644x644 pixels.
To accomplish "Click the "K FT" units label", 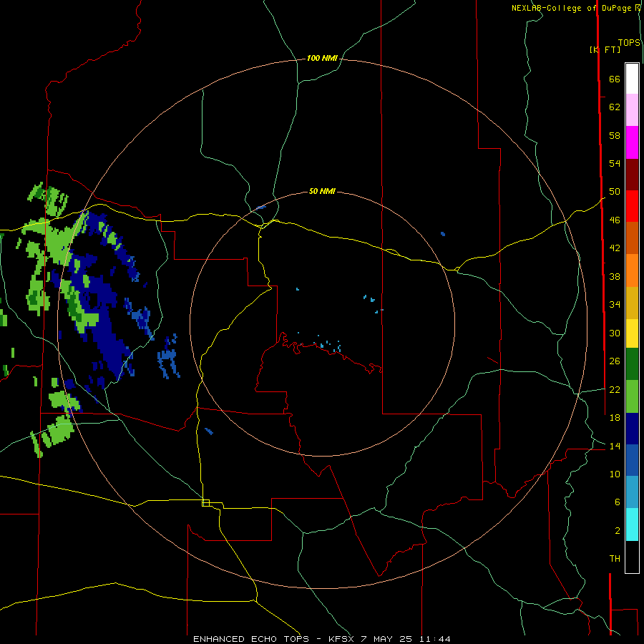I will point(605,49).
